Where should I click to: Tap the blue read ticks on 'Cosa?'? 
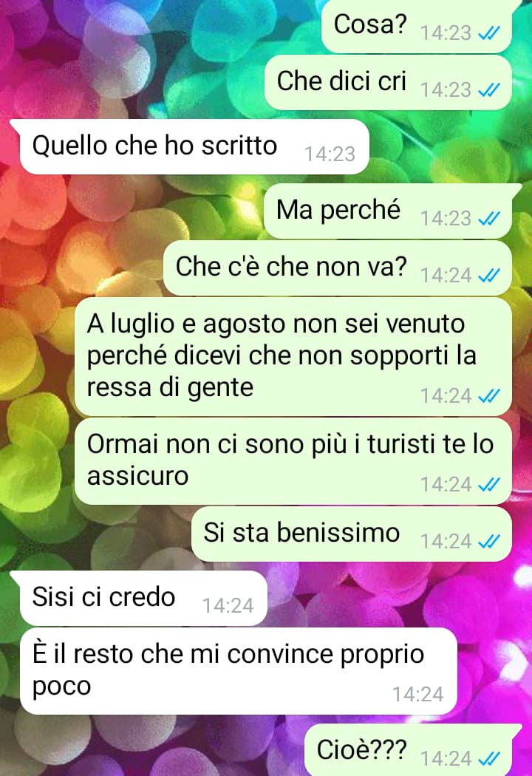click(x=489, y=34)
